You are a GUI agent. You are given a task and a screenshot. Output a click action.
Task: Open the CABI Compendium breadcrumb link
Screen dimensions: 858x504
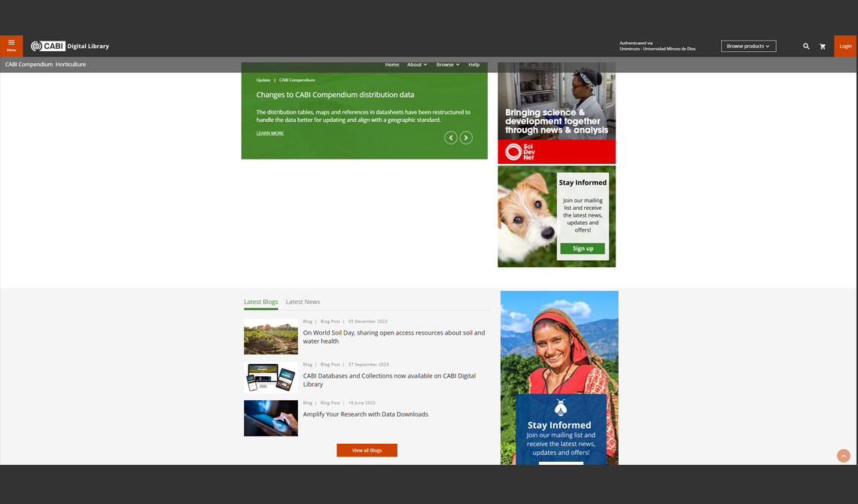pyautogui.click(x=29, y=65)
